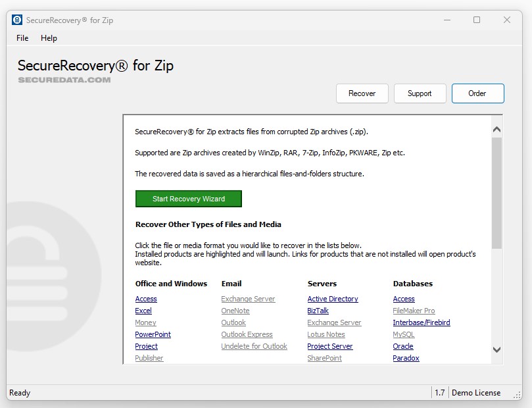This screenshot has height=408, width=532.
Task: Click the Recover button
Action: (362, 93)
